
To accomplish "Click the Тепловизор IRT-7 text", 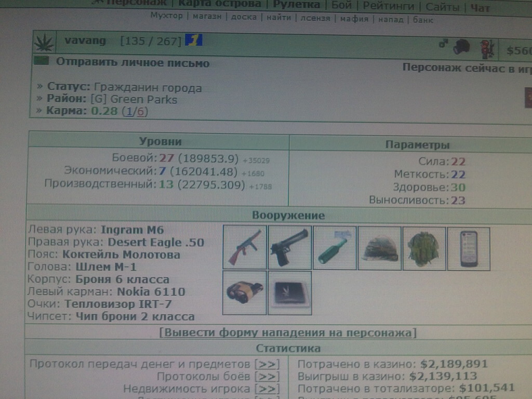I will 118,304.
